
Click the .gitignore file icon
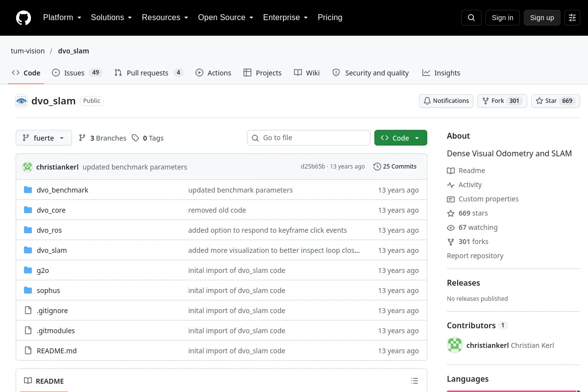click(28, 310)
